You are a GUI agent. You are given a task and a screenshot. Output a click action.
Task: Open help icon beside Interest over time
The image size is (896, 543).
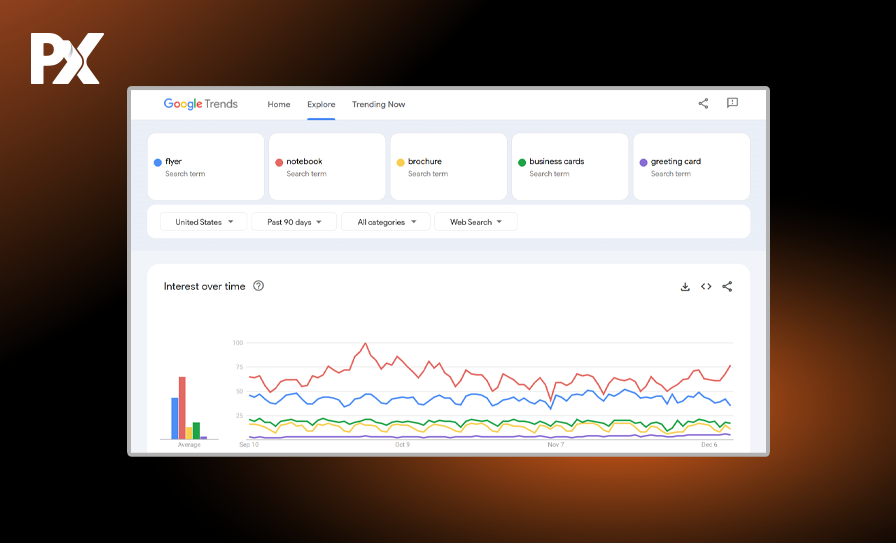(x=258, y=286)
